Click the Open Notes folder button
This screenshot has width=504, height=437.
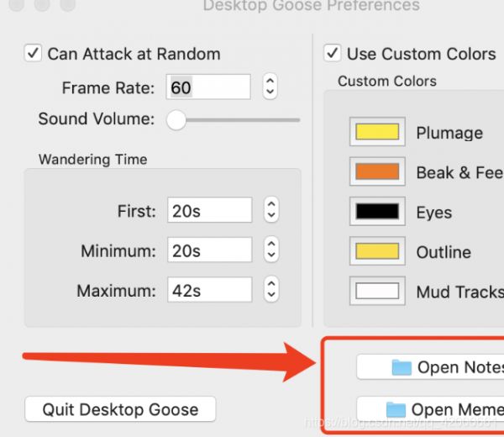tap(430, 367)
